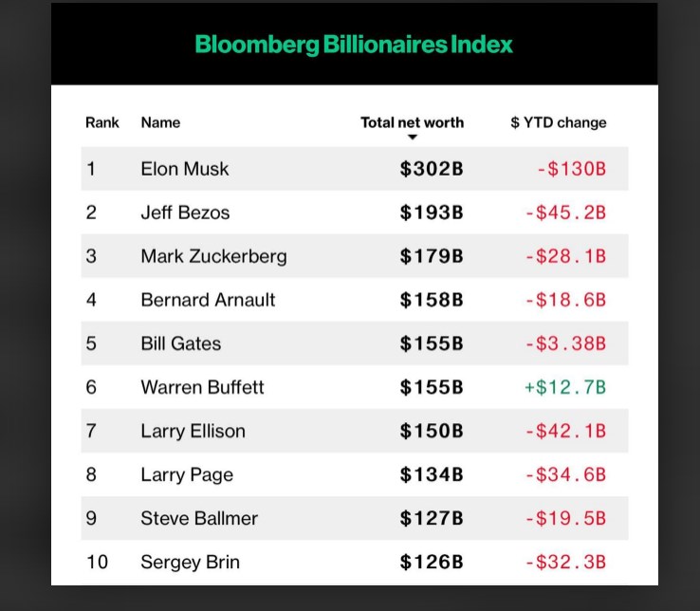Click Elon Musk's $302B net worth
Image resolution: width=700 pixels, height=611 pixels.
pos(432,169)
